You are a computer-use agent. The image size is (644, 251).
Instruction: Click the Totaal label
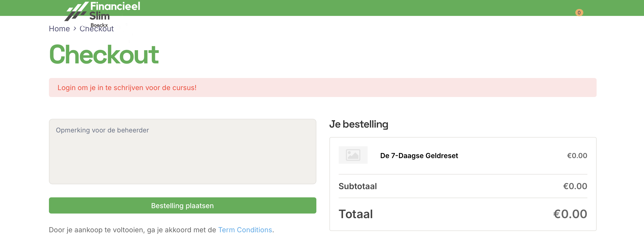click(356, 214)
